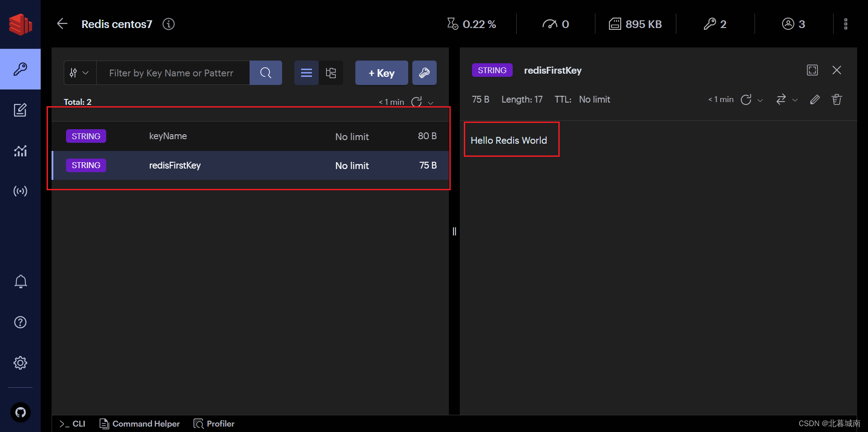Switch to tree view of keys
The image size is (868, 432).
click(331, 73)
